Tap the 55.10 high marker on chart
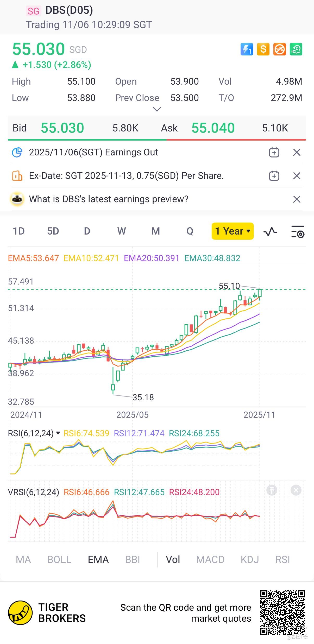Screen dimensions: 314x644 [229, 286]
